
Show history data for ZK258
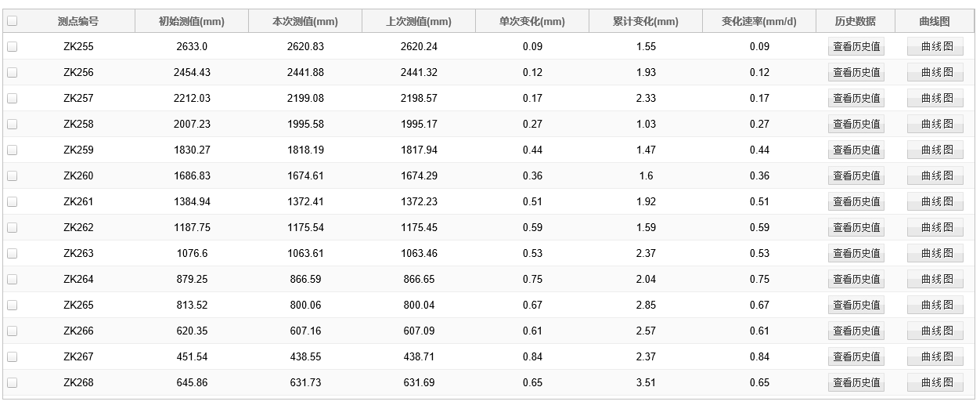856,125
